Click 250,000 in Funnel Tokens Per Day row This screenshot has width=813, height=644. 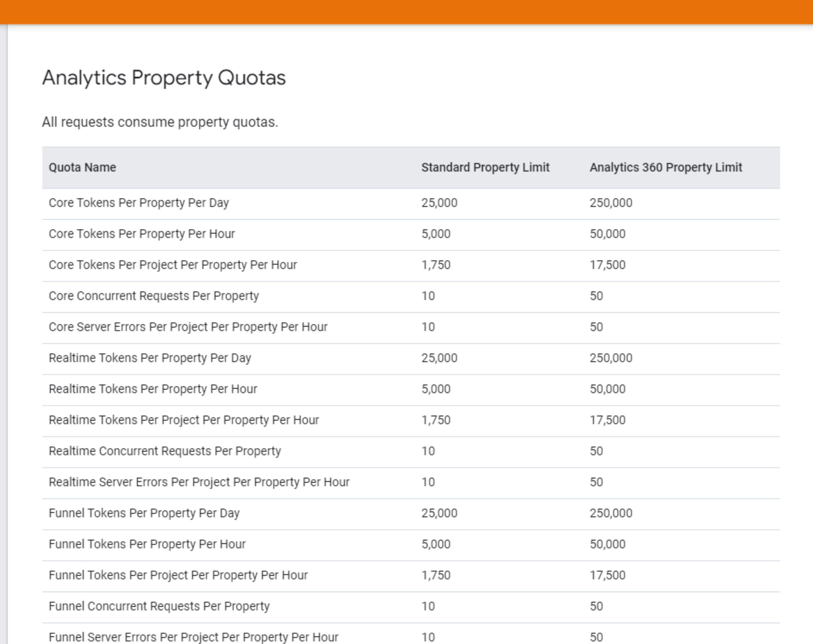[611, 513]
